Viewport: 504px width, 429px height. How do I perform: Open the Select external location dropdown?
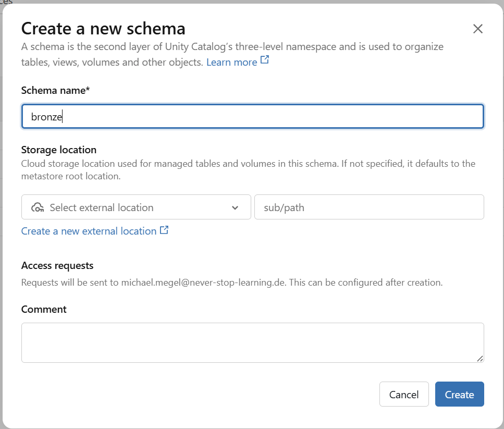(136, 207)
